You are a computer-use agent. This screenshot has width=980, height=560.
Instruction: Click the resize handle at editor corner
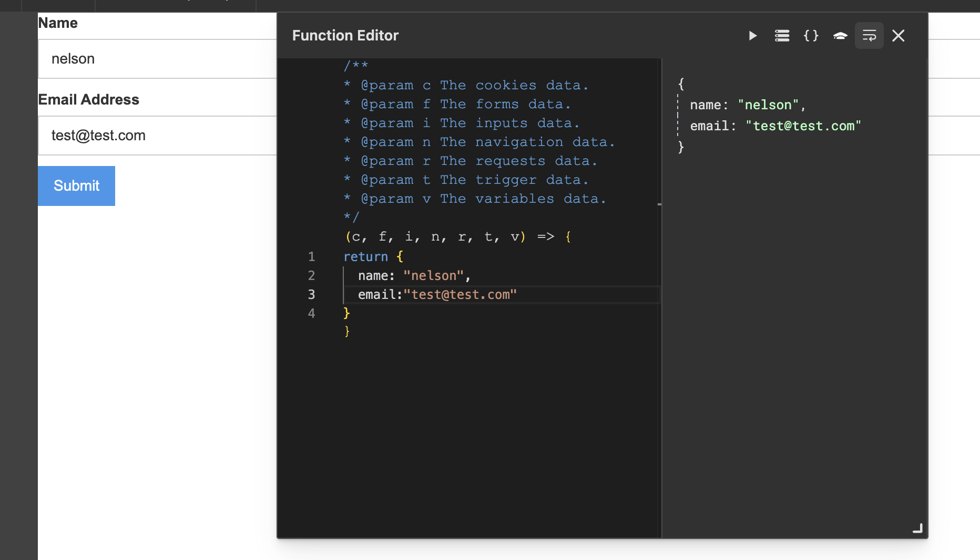click(917, 528)
